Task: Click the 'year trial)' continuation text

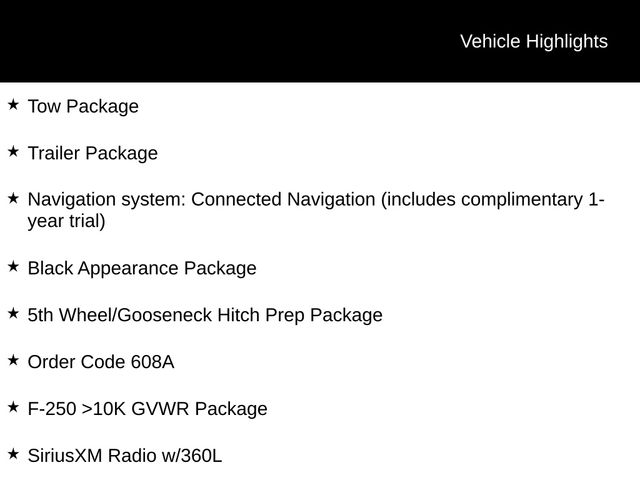Action: tap(67, 222)
